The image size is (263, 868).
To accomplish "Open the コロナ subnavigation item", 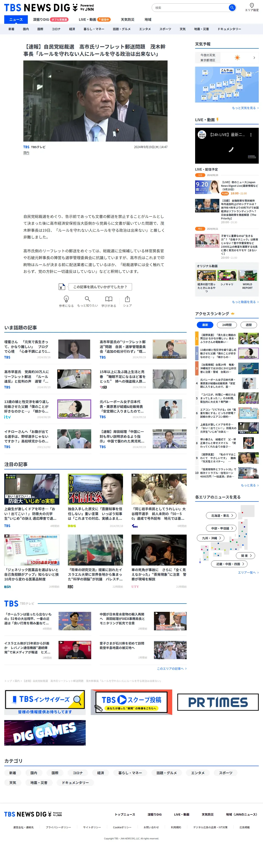I will pyautogui.click(x=56, y=29).
